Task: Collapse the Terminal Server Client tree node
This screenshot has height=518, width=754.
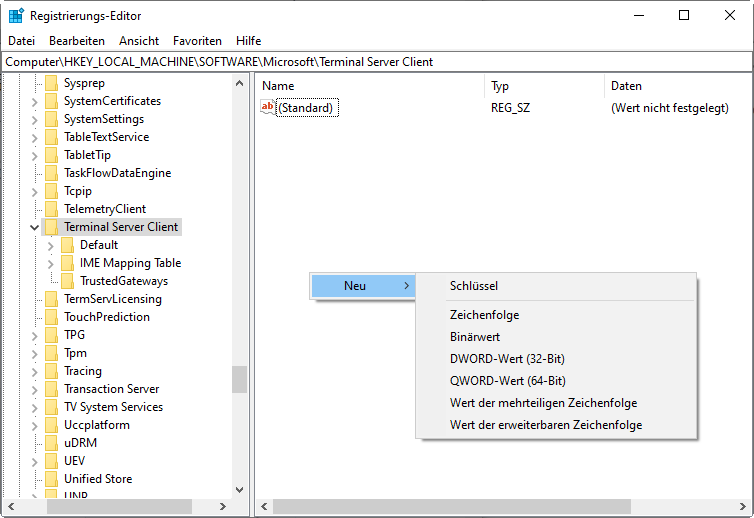Action: click(x=35, y=227)
